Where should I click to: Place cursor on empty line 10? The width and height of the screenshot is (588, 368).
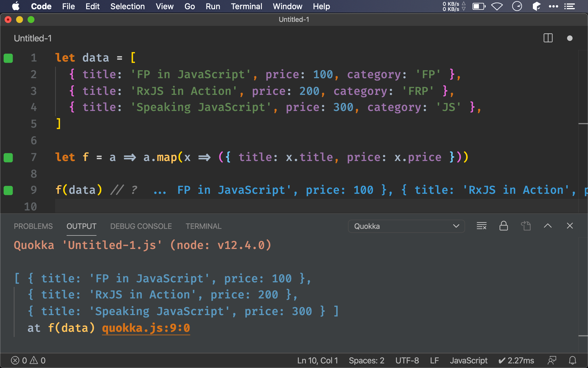click(x=316, y=207)
